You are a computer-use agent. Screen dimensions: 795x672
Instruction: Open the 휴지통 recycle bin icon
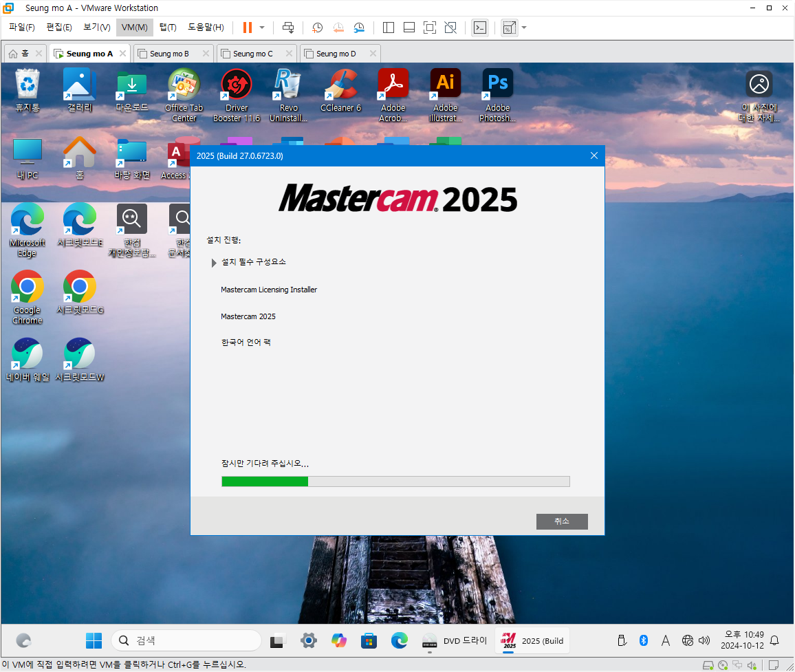28,90
